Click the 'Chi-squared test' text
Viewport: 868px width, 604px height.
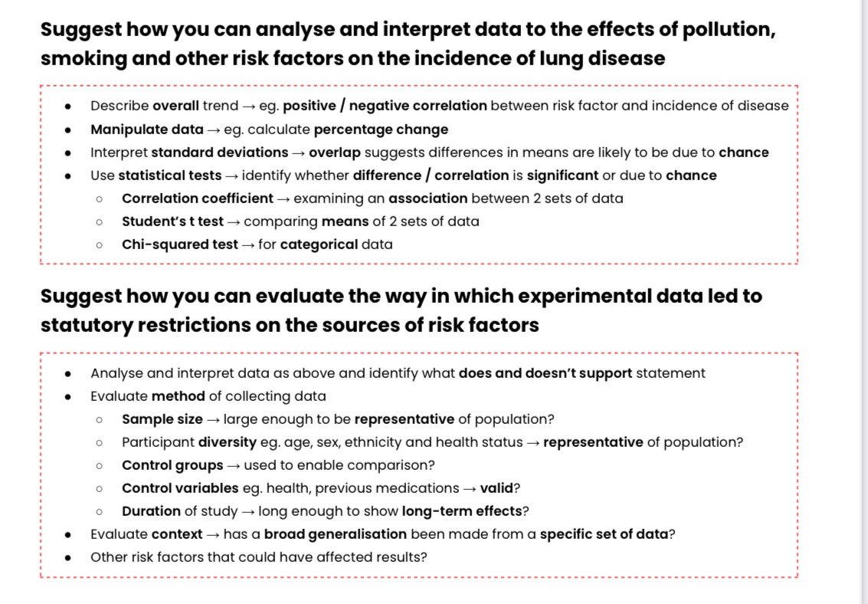[x=179, y=245]
